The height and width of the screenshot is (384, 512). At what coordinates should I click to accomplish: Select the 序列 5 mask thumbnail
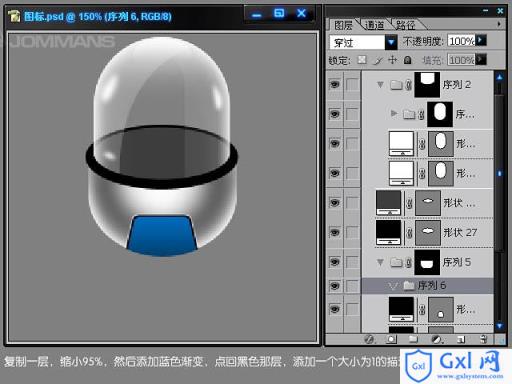[427, 262]
